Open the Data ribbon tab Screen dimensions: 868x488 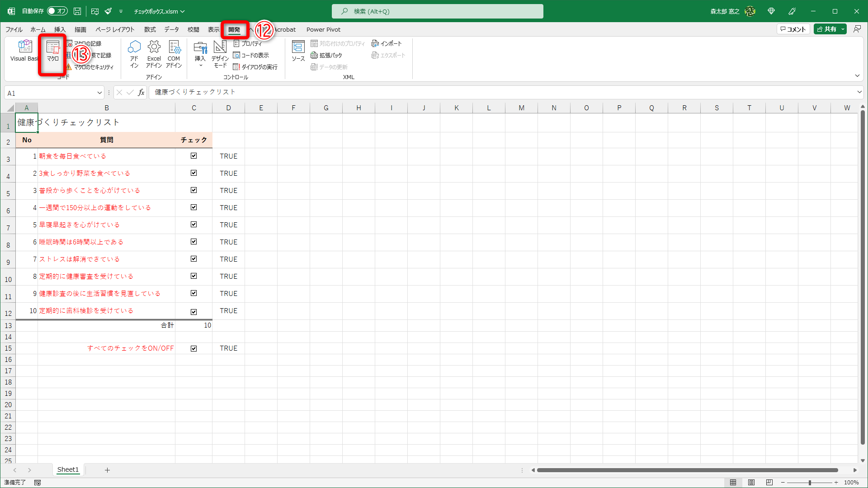pos(171,29)
